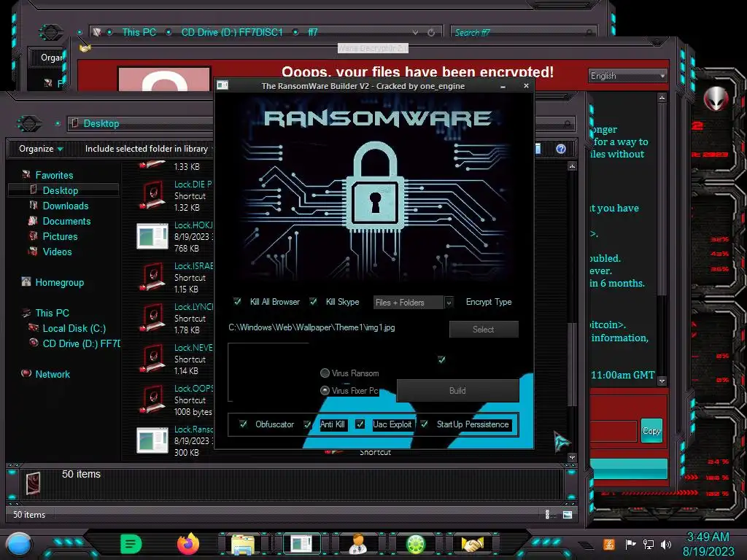Click Include selected folder in library
Viewport: 747px width, 560px height.
[x=146, y=149]
